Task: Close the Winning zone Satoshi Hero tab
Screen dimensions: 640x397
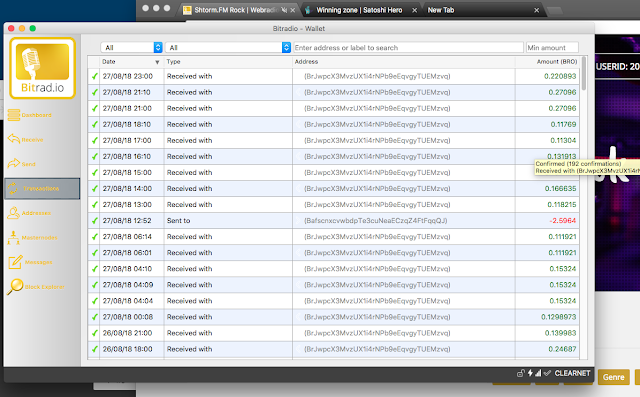Action: 415,10
